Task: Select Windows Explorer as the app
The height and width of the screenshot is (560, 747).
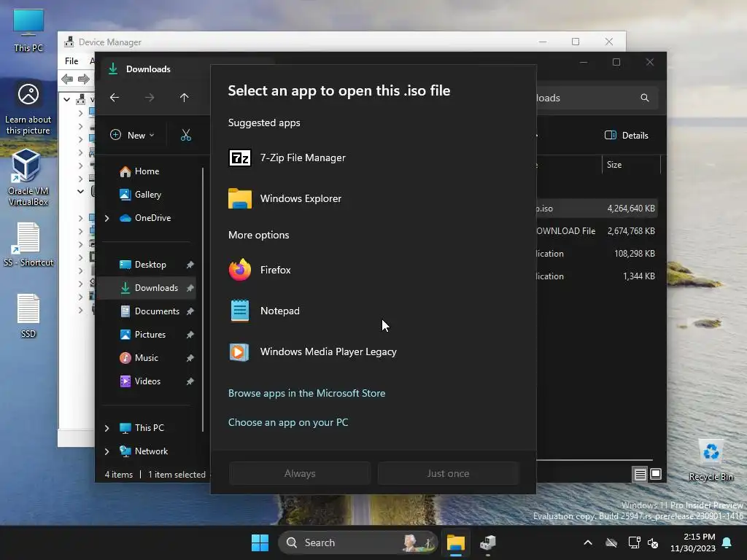Action: tap(373, 198)
